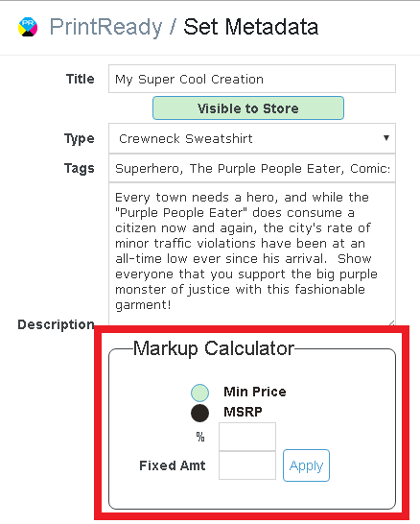420x524 pixels.
Task: Select the MSRP radio button
Action: pos(199,413)
